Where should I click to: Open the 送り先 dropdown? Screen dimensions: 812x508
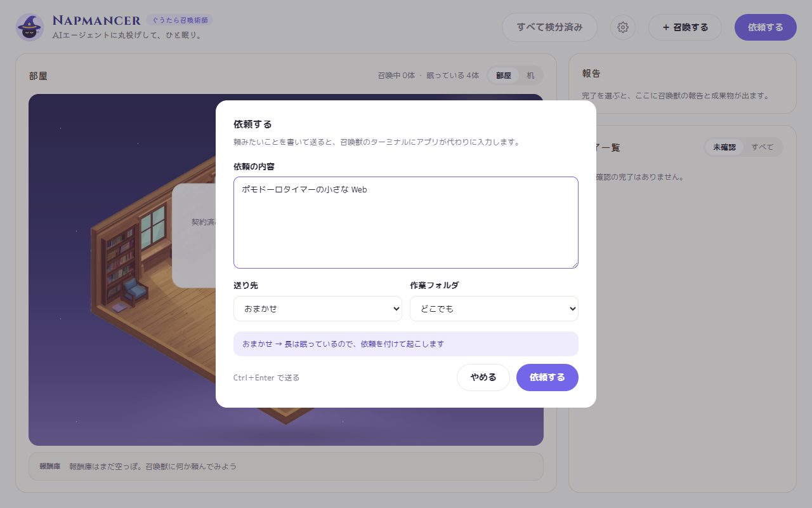click(x=318, y=309)
